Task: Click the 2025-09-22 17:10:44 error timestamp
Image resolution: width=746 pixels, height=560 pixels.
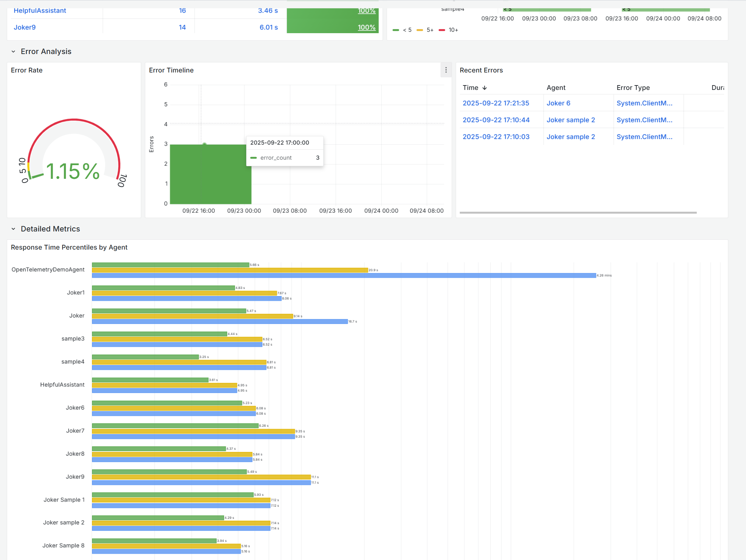Action: pos(496,120)
